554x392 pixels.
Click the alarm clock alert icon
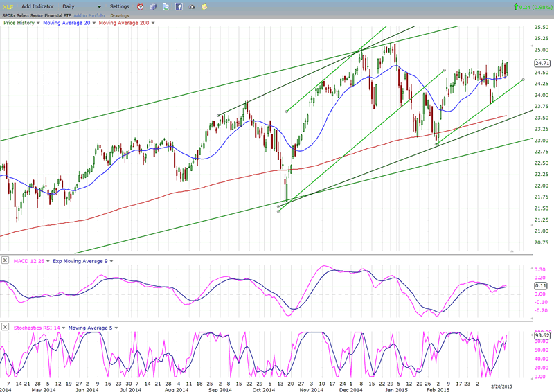[x=141, y=7]
